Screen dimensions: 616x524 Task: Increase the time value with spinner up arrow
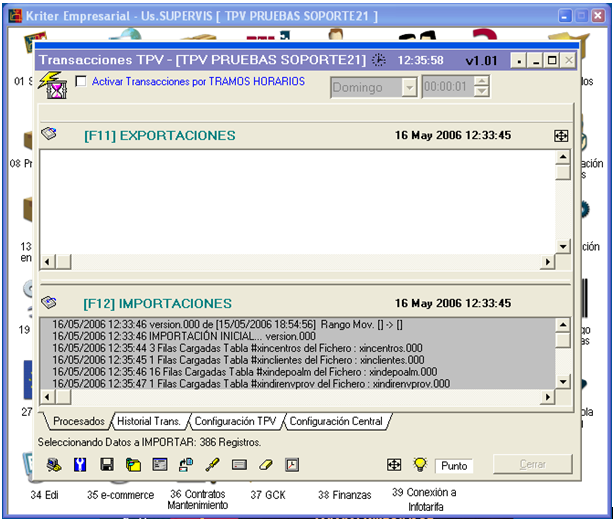pos(482,82)
